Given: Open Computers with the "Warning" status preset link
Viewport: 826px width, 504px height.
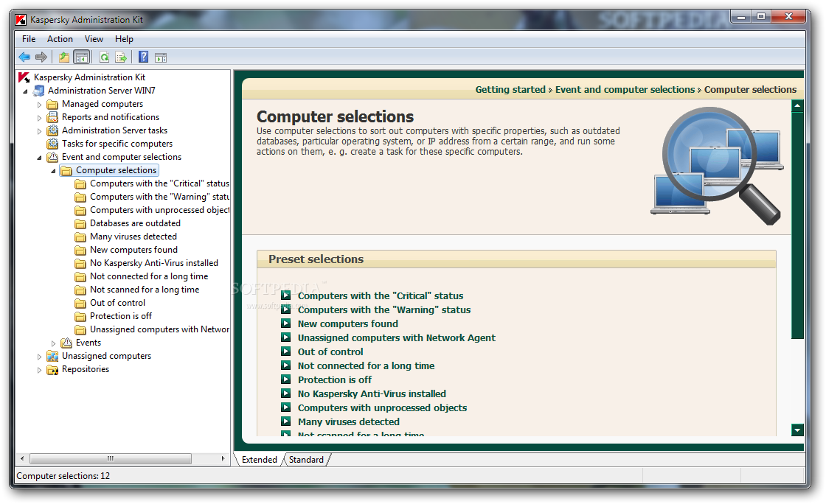Looking at the screenshot, I should tap(384, 310).
